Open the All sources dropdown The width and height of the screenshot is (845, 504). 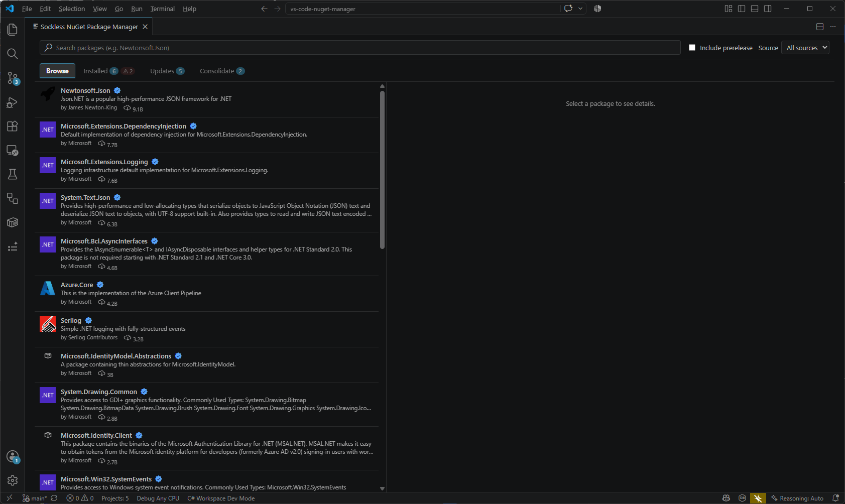coord(805,48)
